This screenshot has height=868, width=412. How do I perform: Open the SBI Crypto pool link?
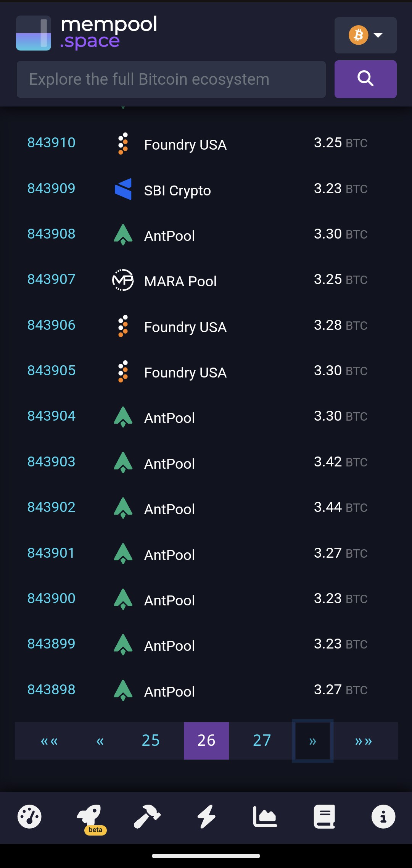pos(177,190)
